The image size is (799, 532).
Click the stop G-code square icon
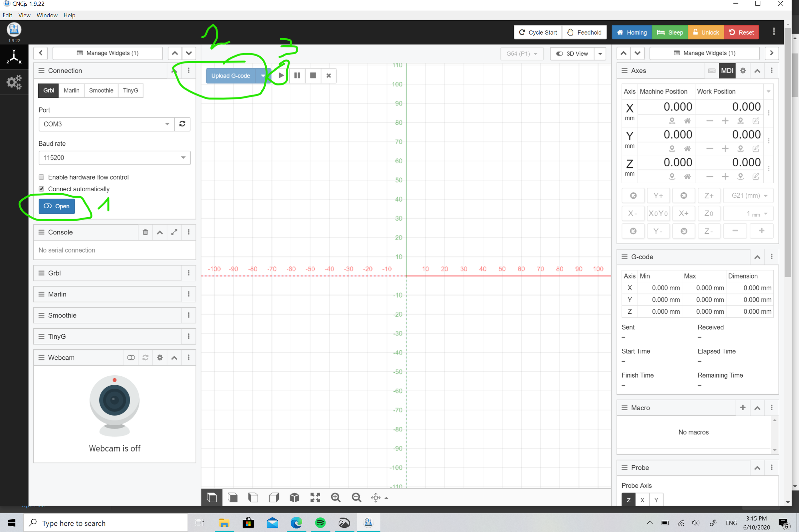313,75
